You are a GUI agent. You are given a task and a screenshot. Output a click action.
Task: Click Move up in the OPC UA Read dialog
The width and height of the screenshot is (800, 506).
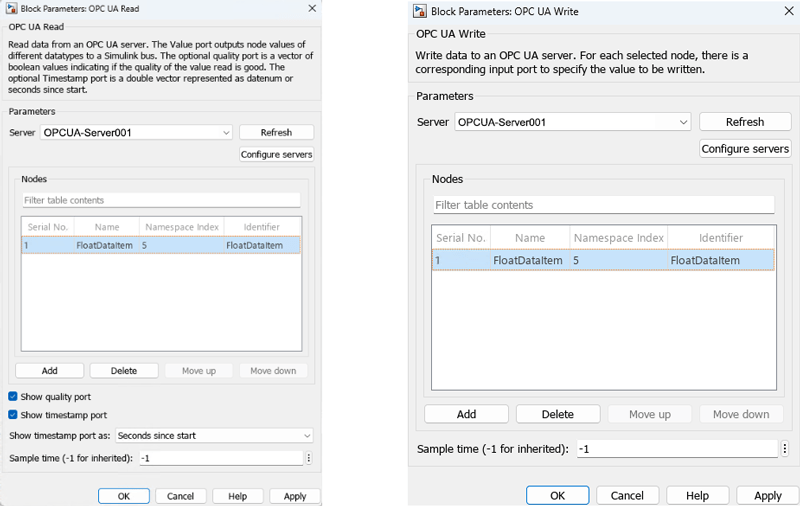[199, 371]
